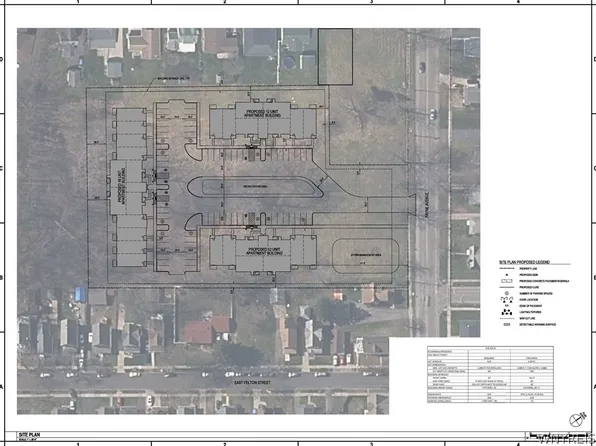Viewport: 596px width, 446px height.
Task: Click the zoning data table
Action: [x=490, y=375]
